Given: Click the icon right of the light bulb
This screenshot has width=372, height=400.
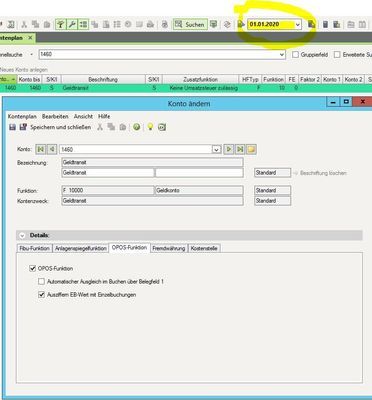Looking at the screenshot, I should tap(162, 127).
